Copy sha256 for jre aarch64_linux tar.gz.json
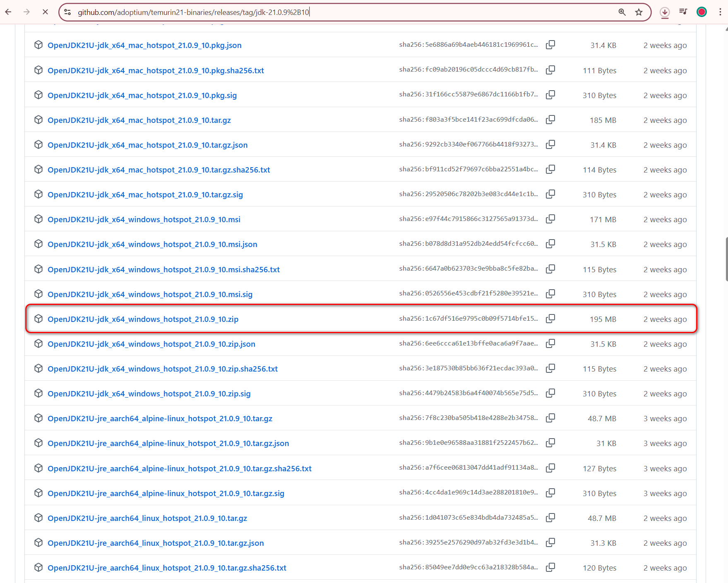The width and height of the screenshot is (728, 583). coord(550,542)
